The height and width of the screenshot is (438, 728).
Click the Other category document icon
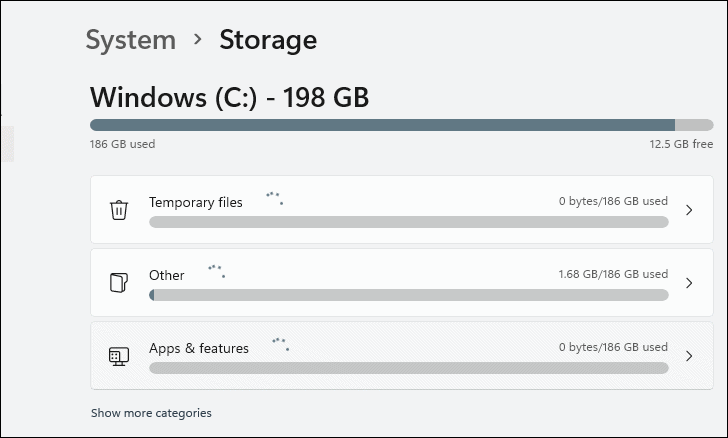(x=119, y=283)
